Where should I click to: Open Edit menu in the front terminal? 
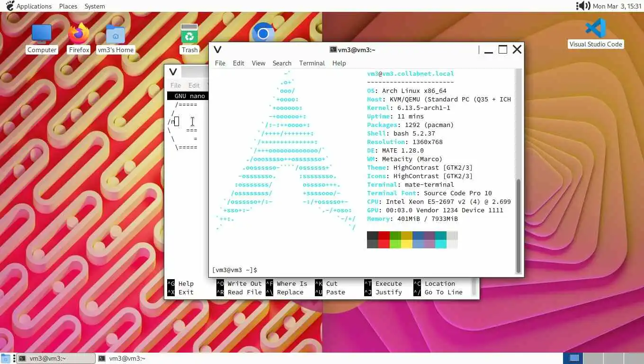239,63
